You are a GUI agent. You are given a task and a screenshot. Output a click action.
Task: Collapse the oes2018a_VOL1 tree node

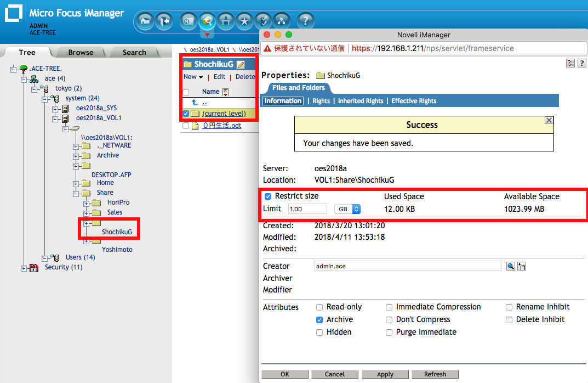55,119
